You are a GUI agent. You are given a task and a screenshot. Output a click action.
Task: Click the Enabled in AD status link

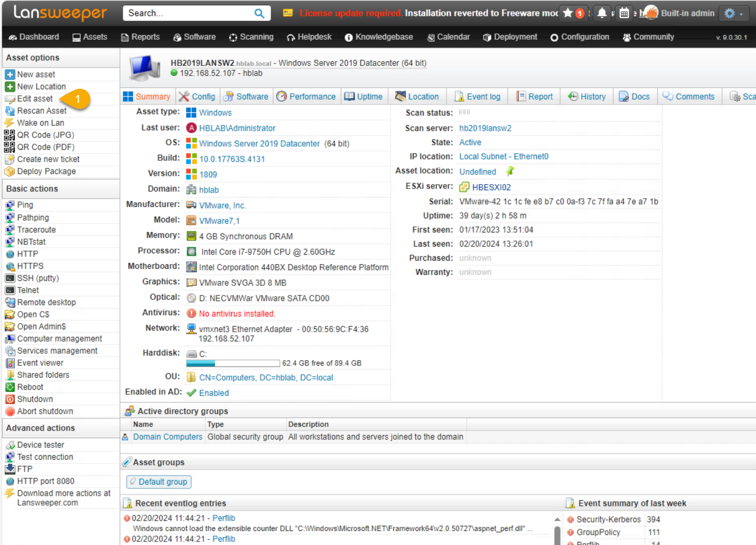[x=214, y=393]
